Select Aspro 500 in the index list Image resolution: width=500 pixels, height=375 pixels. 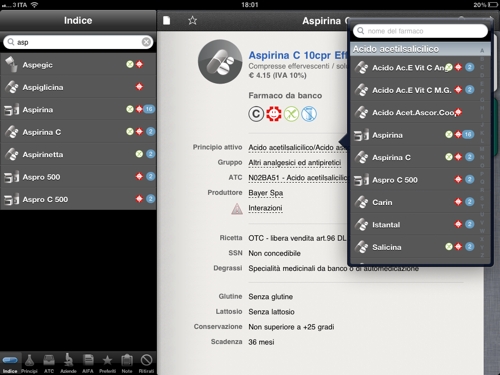click(x=78, y=177)
